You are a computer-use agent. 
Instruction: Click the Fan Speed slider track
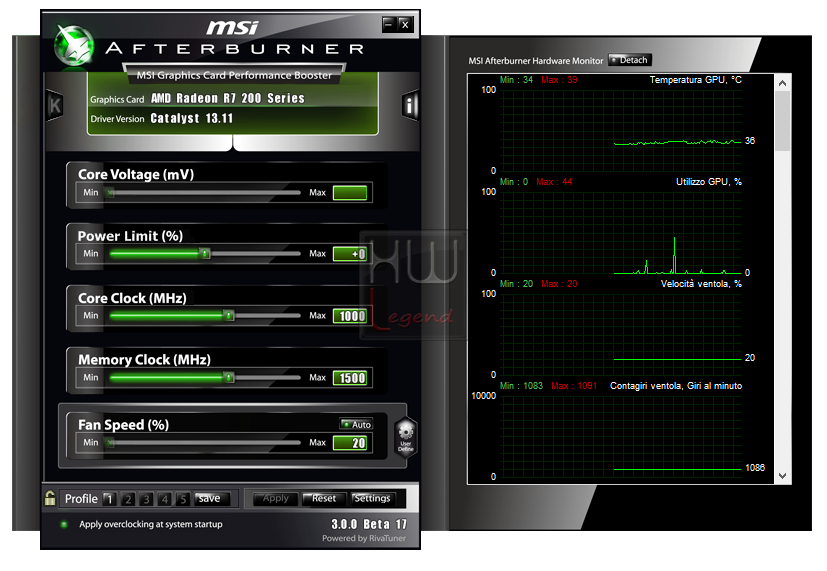[x=204, y=442]
